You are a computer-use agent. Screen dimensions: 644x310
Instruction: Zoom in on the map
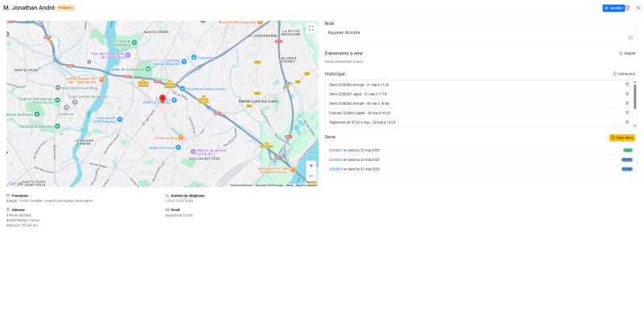coord(311,166)
